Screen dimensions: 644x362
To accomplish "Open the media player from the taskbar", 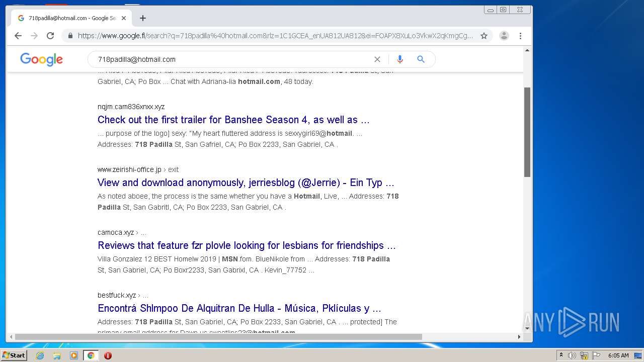I will click(74, 355).
